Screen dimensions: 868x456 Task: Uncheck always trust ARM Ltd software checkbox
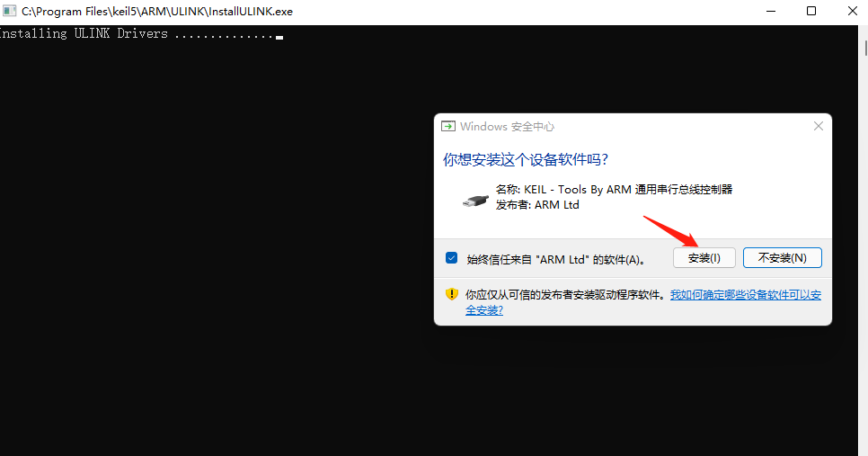click(x=452, y=258)
